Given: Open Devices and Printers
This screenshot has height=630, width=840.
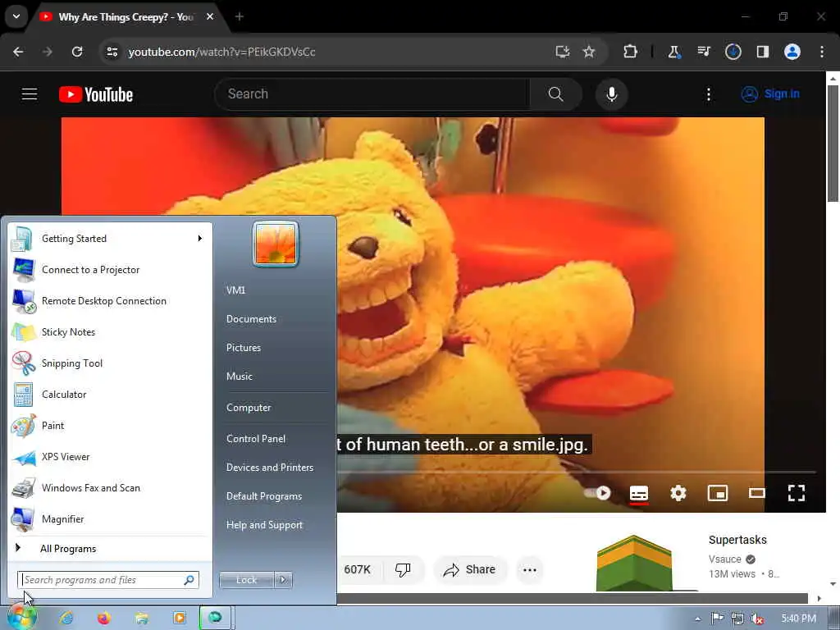Looking at the screenshot, I should pyautogui.click(x=269, y=467).
